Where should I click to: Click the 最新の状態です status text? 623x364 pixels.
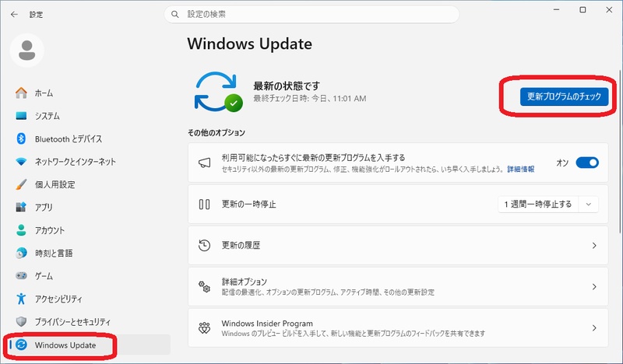pos(287,86)
